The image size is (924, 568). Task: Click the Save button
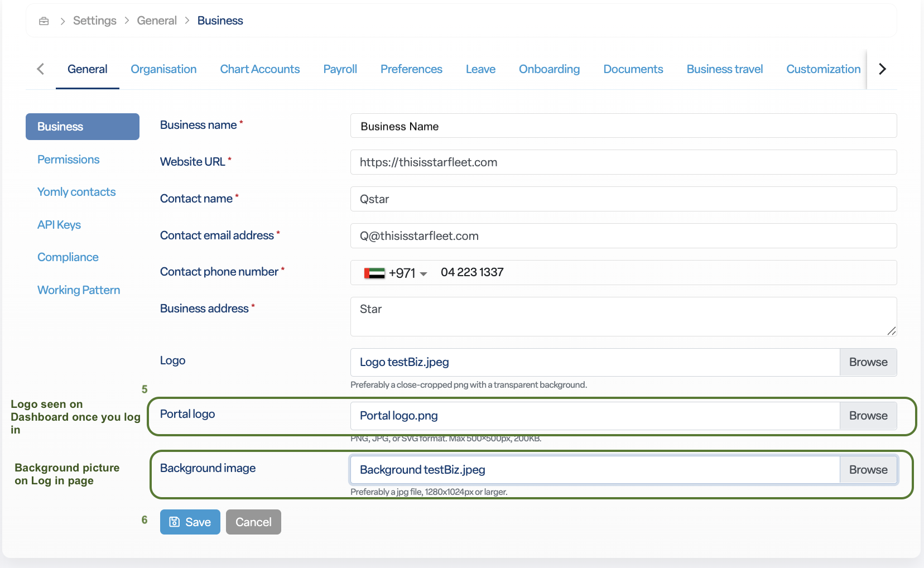click(190, 522)
